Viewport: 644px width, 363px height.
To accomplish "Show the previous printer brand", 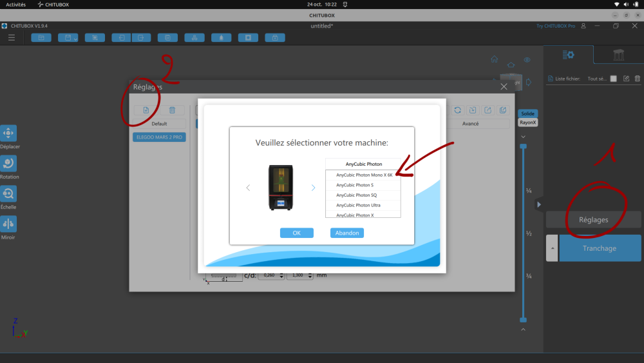I will 248,188.
